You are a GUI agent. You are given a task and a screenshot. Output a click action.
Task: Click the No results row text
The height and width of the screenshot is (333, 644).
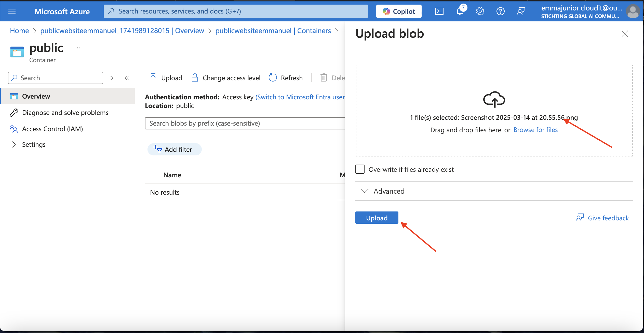165,192
